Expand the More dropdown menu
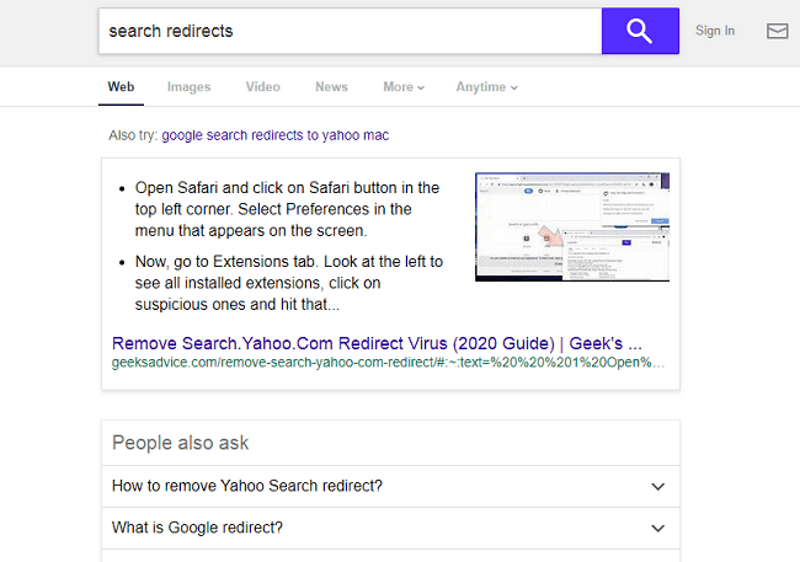This screenshot has width=800, height=562. [x=404, y=87]
